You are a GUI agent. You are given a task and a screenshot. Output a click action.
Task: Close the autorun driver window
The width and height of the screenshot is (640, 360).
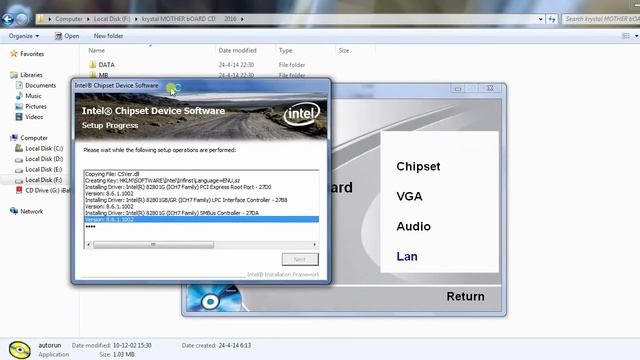491,88
